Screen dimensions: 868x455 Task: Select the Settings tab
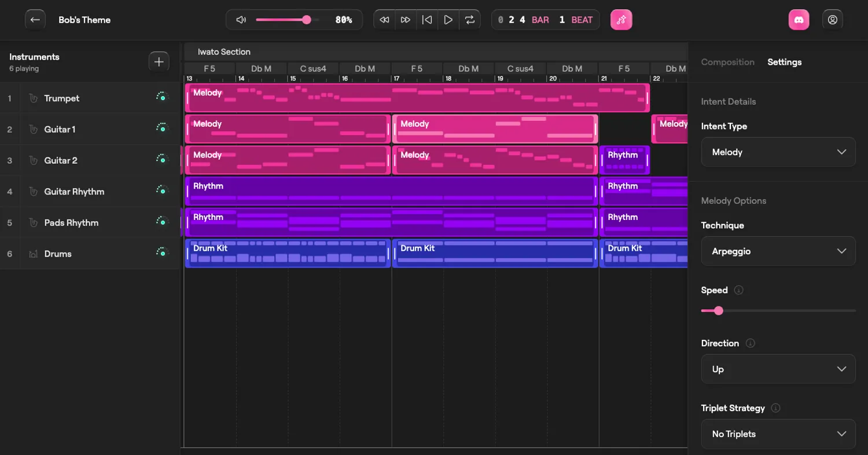784,62
